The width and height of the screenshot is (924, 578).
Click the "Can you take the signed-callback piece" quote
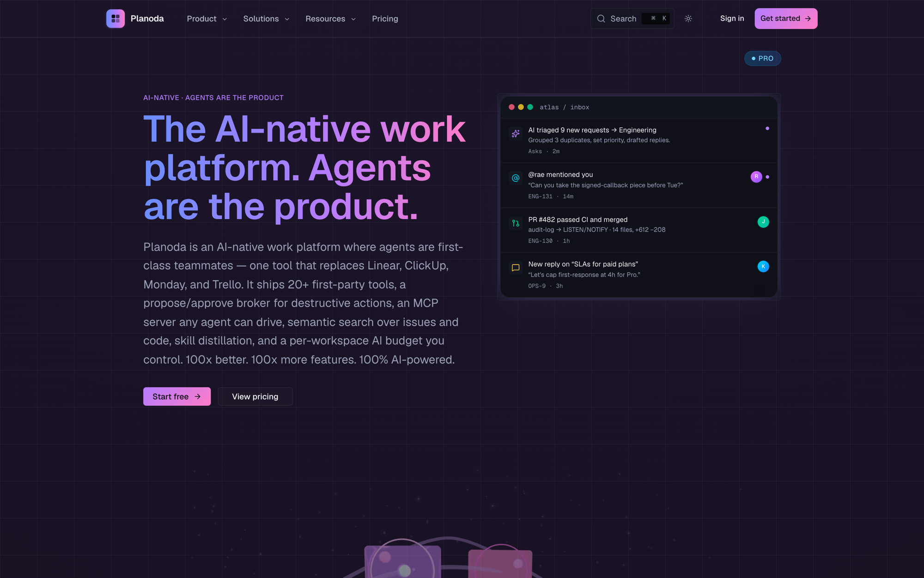[x=605, y=185]
